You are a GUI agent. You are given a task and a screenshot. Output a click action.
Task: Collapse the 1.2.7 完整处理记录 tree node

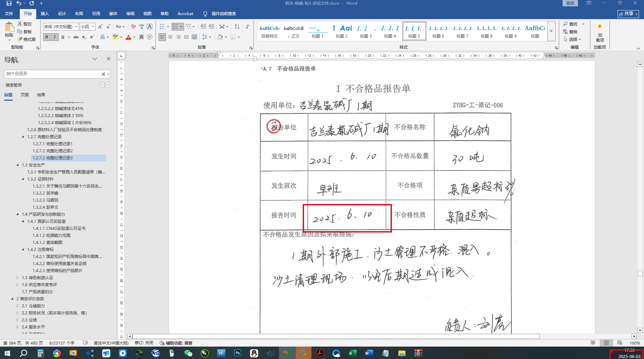pyautogui.click(x=23, y=137)
